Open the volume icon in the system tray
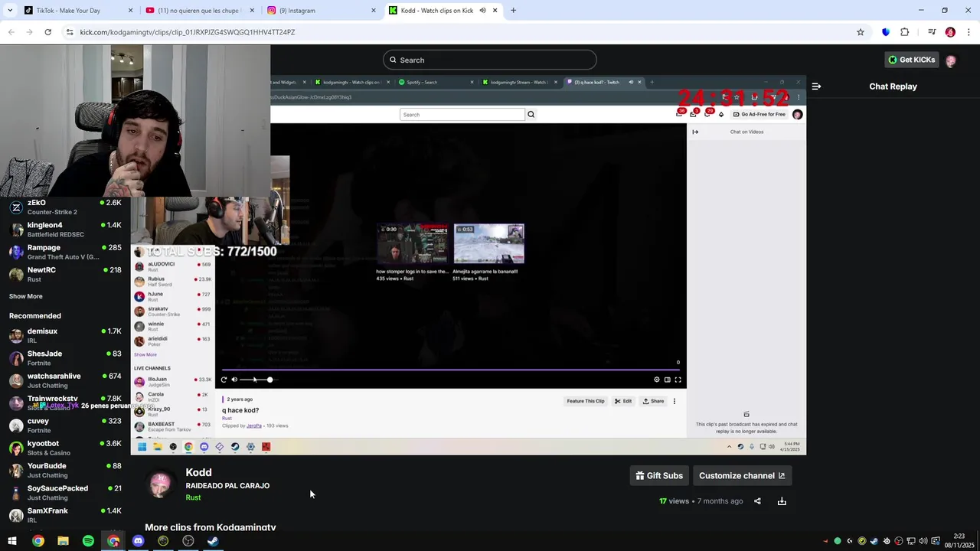The image size is (980, 551). (x=923, y=541)
